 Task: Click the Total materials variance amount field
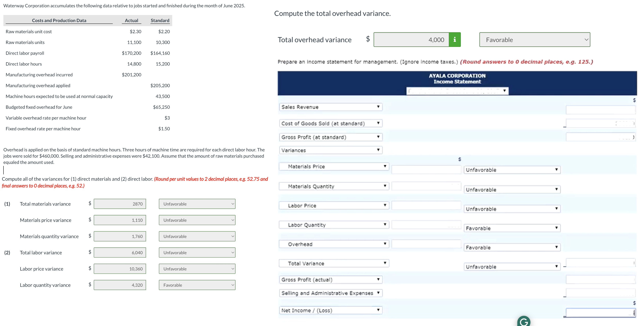coord(120,204)
